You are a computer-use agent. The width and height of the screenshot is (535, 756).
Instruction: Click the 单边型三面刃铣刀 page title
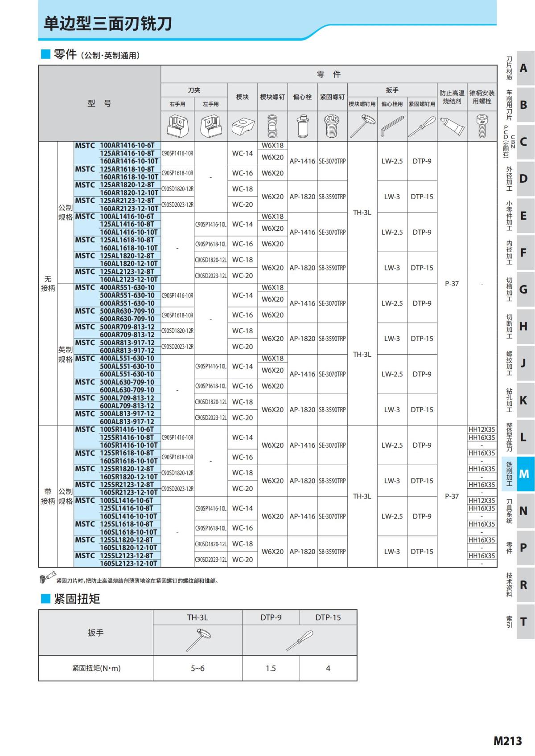pyautogui.click(x=107, y=24)
